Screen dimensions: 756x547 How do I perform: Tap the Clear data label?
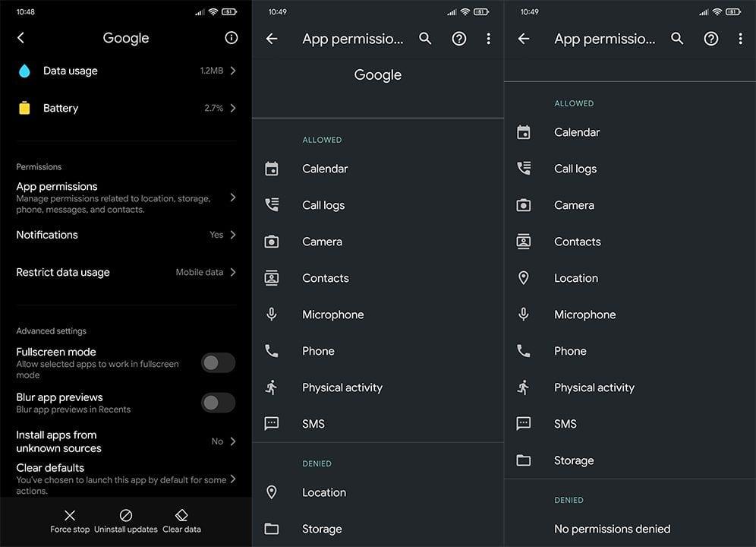181,529
